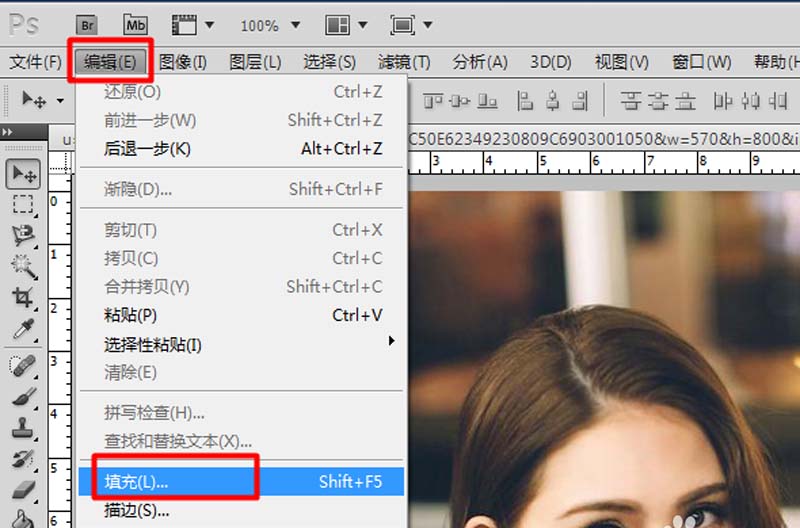Screen dimensions: 800x528
Task: Click Distribute Top Edges icon
Action: (x=631, y=101)
